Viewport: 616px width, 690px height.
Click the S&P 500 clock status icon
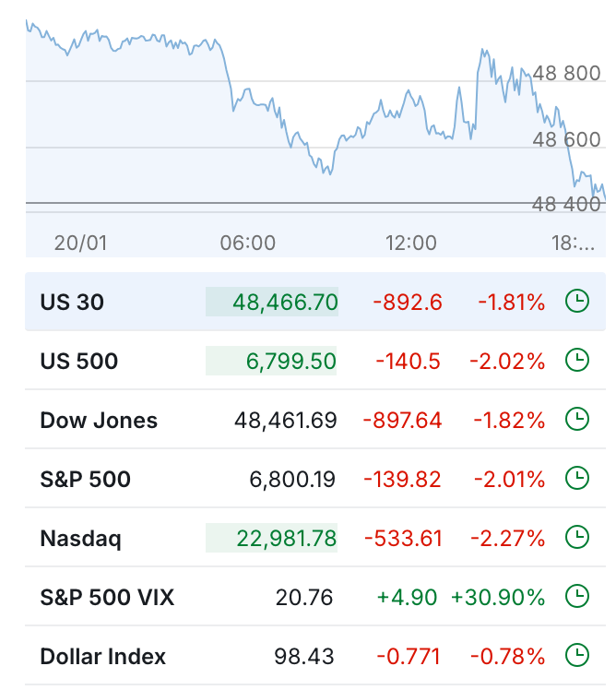click(x=576, y=479)
